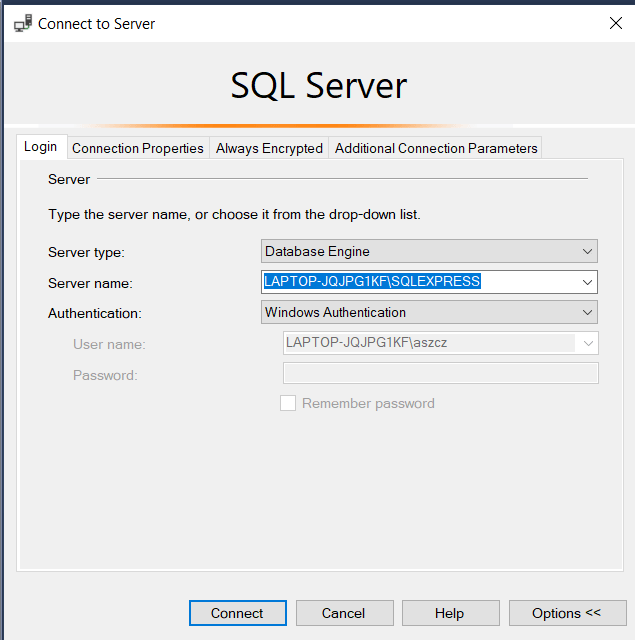Open the Connection Properties tab
Viewport: 635px width, 640px height.
click(x=138, y=148)
